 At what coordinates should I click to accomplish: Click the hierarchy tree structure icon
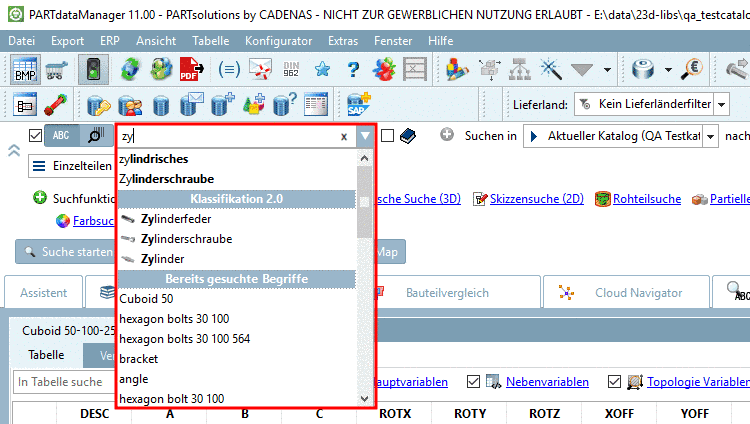(x=519, y=70)
